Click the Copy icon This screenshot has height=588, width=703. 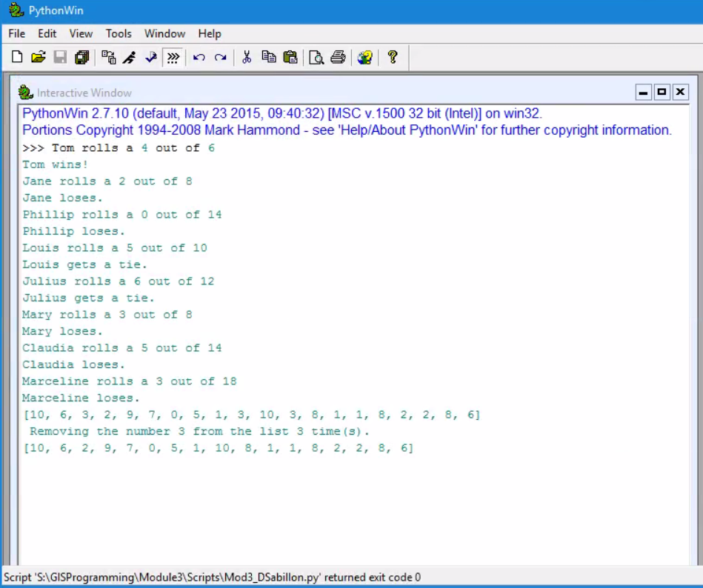point(269,57)
